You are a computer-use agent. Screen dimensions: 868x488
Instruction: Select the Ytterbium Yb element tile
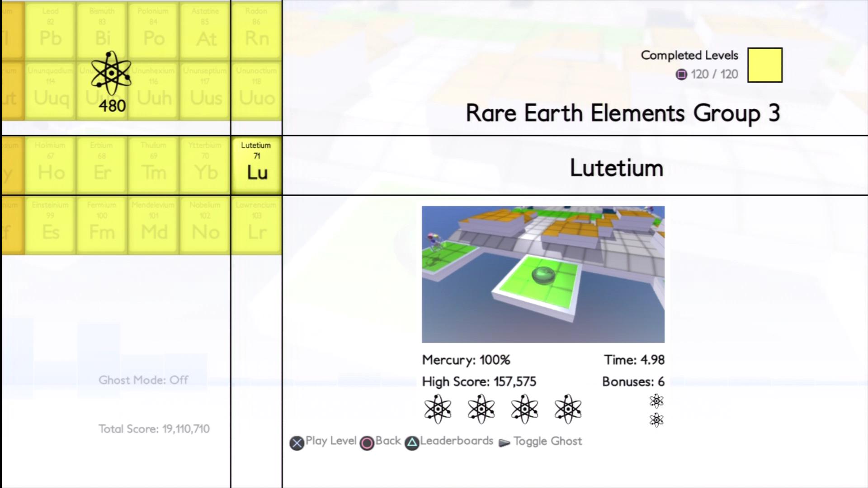pyautogui.click(x=205, y=166)
